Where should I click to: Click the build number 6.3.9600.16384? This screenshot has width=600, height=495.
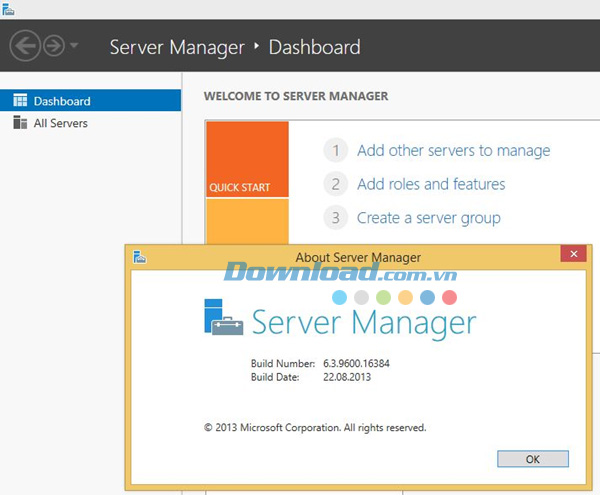pyautogui.click(x=356, y=363)
